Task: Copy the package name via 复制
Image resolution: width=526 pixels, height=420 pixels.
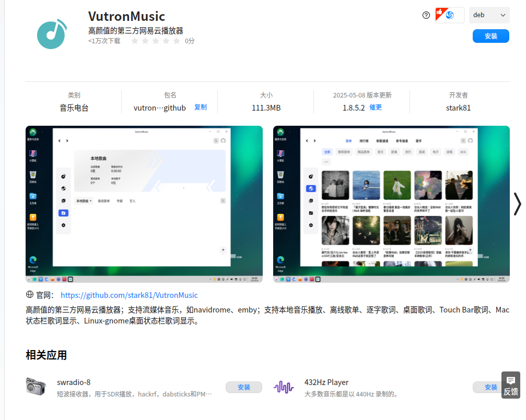Action: pos(201,107)
